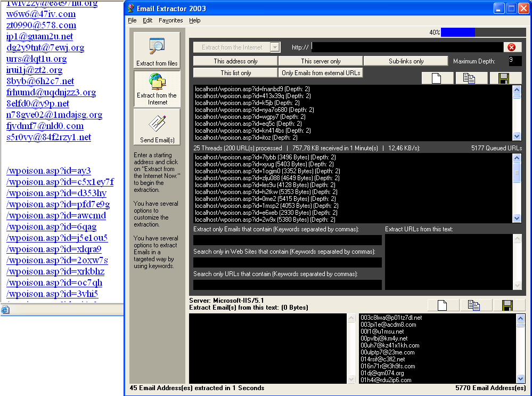Select queued URL localhost/wpoison.asp?id=itoz
This screenshot has width=532, height=396.
(247, 138)
